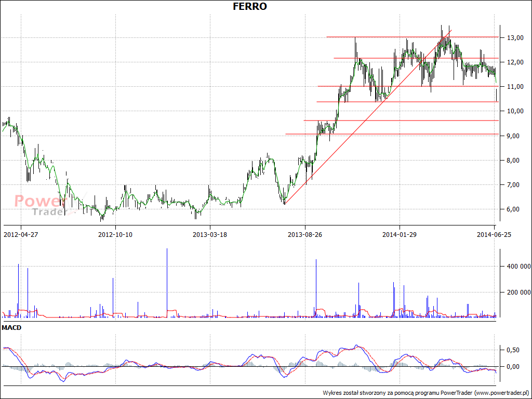Click the PowerTrader credit text at bottom
This screenshot has width=532, height=399.
point(426,393)
